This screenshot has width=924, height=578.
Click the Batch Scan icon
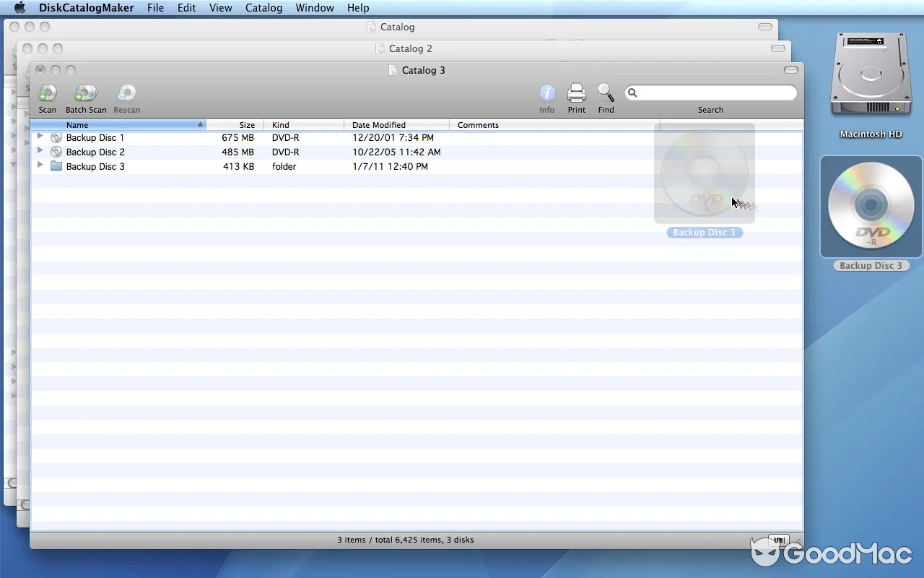pyautogui.click(x=85, y=96)
